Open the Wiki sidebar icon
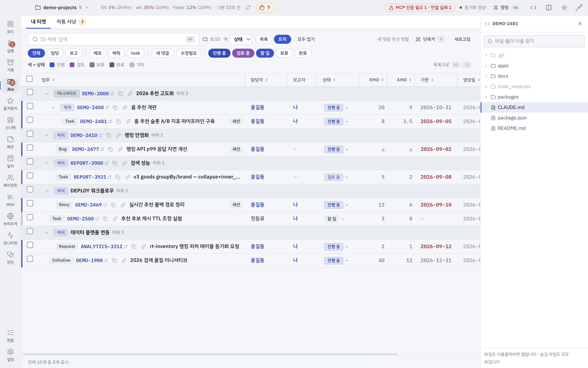This screenshot has height=368, width=588. coord(10,200)
